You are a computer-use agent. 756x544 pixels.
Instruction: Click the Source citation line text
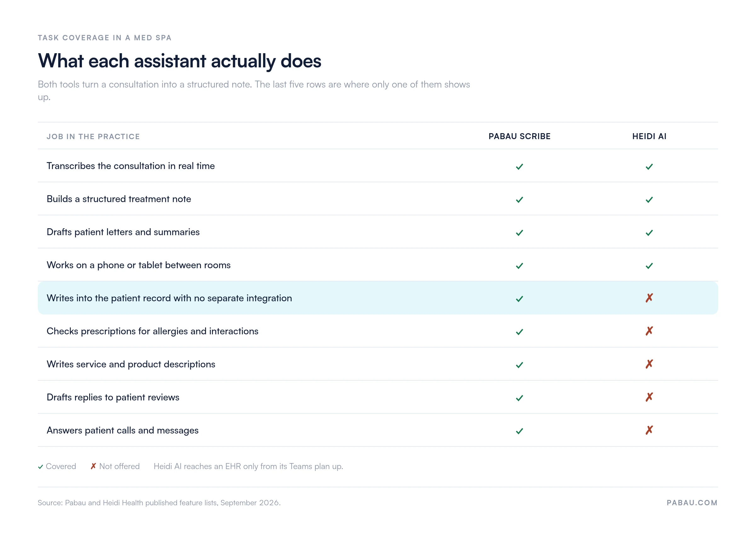[x=159, y=503]
